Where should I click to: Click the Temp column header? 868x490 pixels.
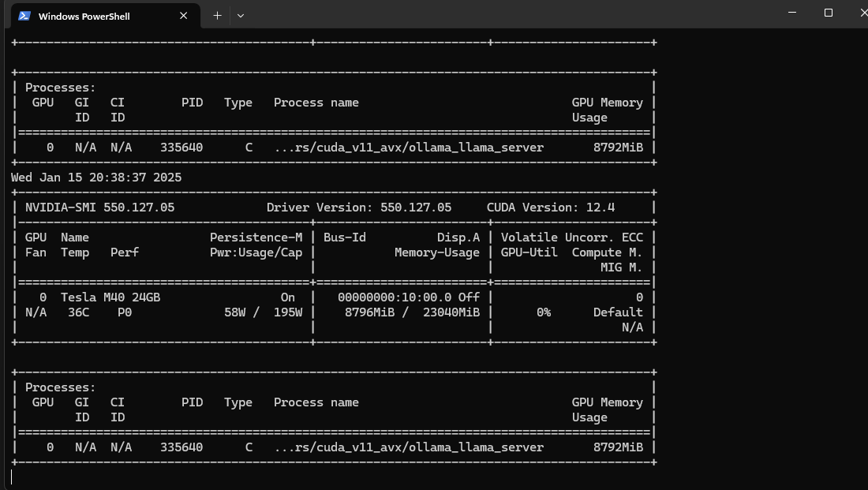pos(75,252)
